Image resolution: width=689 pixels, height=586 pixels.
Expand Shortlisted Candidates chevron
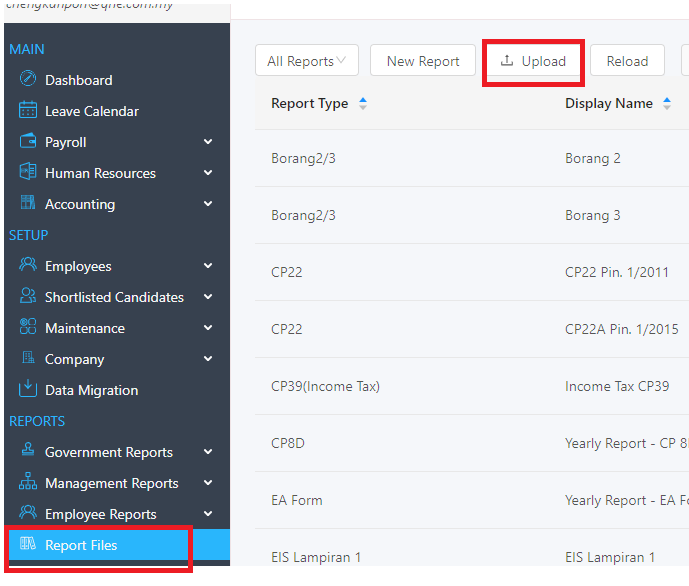[208, 297]
